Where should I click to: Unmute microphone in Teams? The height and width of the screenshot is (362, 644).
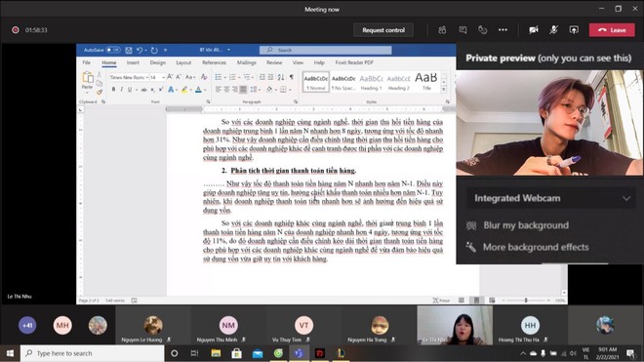click(x=553, y=30)
